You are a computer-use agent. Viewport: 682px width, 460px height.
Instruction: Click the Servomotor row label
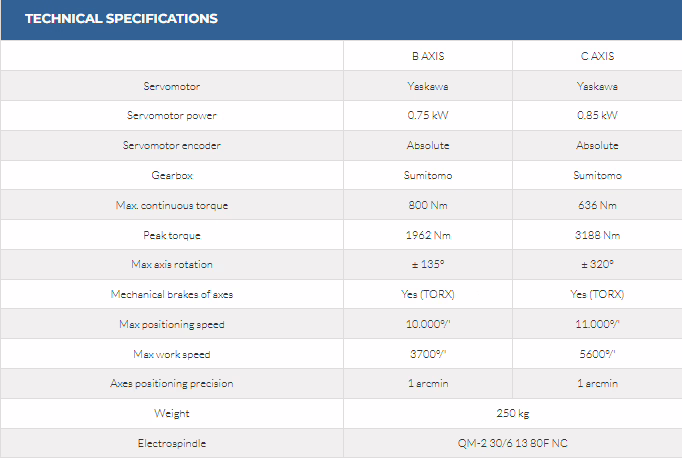171,86
